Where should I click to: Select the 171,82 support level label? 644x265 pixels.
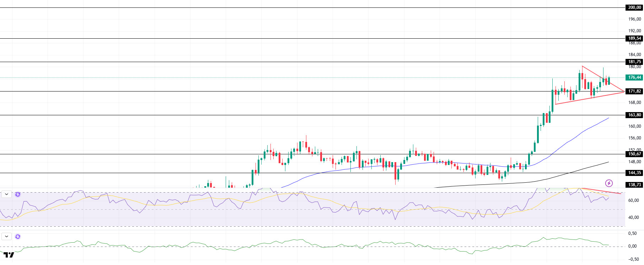pyautogui.click(x=634, y=91)
